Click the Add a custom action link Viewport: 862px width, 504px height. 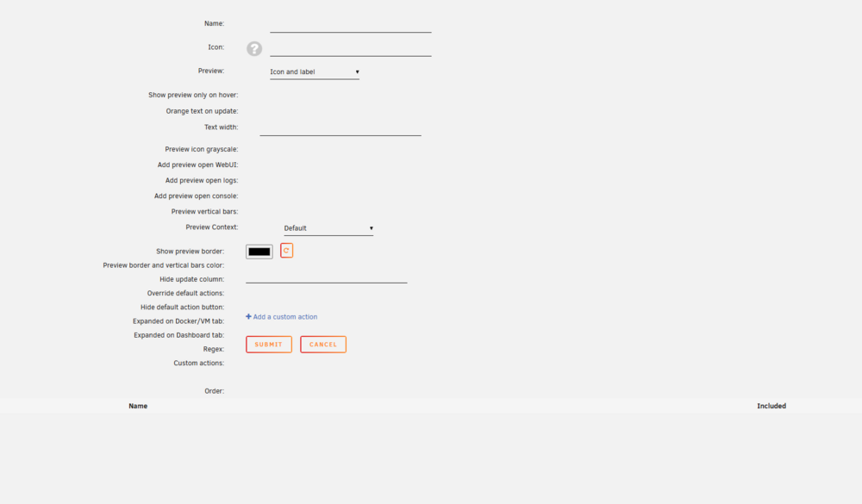point(282,317)
